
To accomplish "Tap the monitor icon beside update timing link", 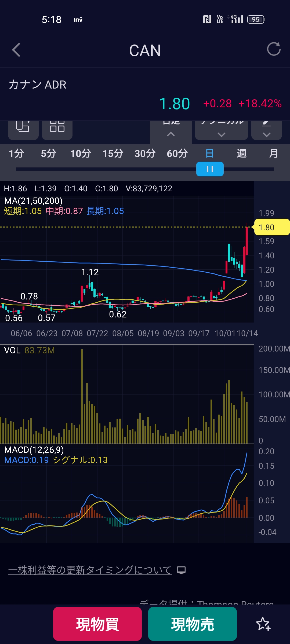I will pos(181,570).
